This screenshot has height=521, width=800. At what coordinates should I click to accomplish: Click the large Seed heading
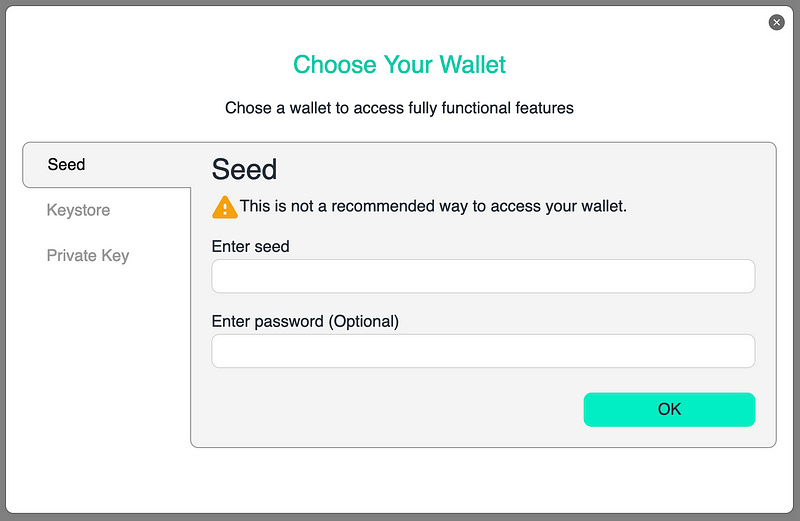(x=244, y=169)
